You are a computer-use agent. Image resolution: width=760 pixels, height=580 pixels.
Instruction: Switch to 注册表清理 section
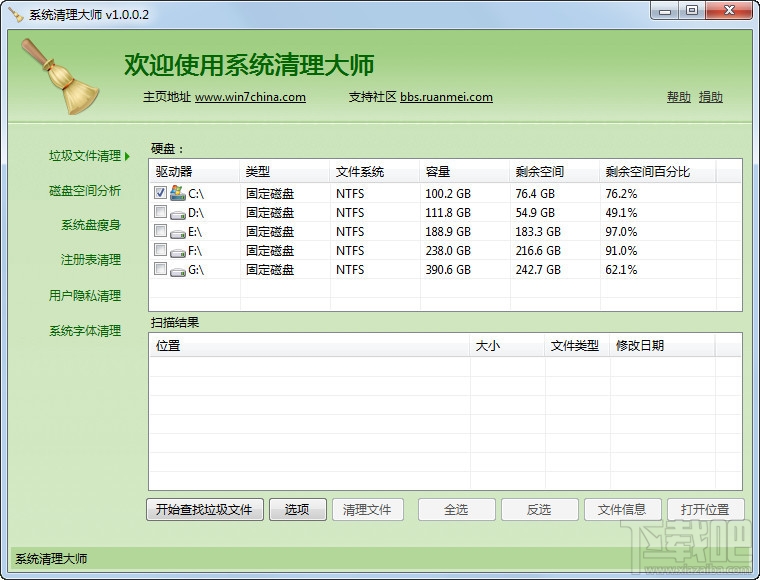(x=91, y=260)
